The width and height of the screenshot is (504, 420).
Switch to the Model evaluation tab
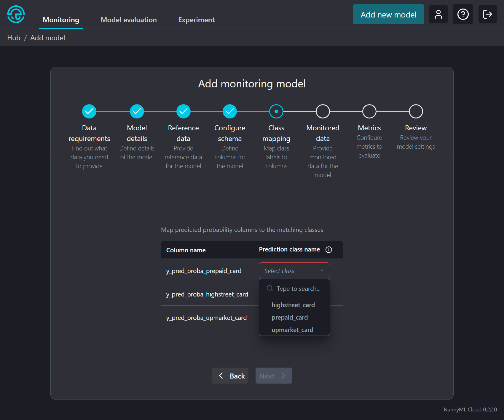pos(129,20)
